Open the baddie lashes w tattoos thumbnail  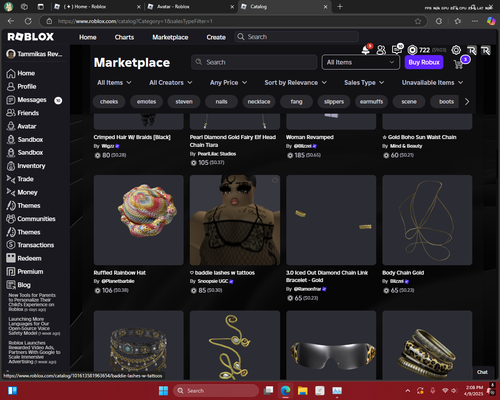click(x=235, y=220)
